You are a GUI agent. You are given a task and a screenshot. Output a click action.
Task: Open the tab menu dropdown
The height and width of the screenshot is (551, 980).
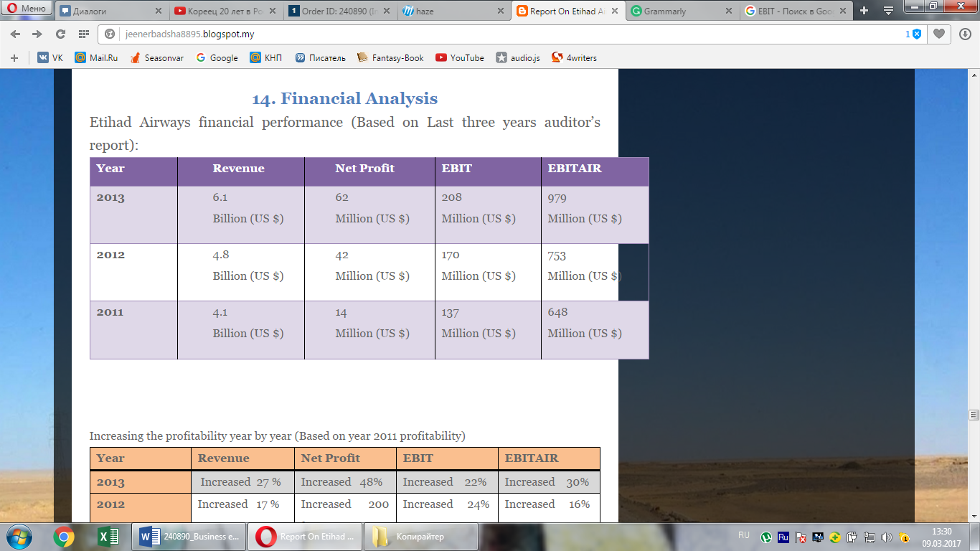(x=888, y=11)
